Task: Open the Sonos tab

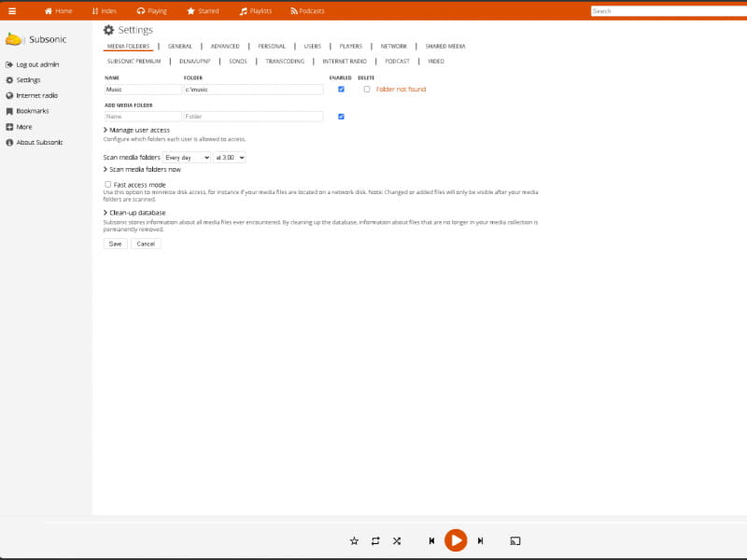Action: [x=238, y=61]
